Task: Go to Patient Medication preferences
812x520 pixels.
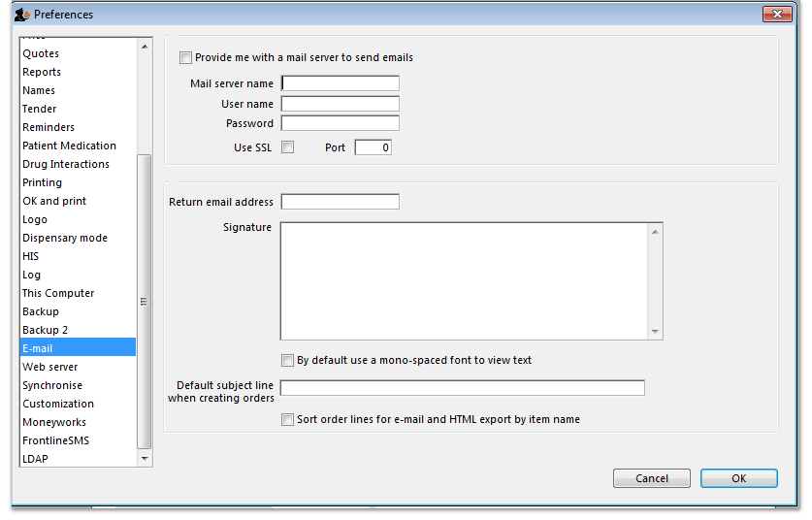Action: tap(69, 146)
